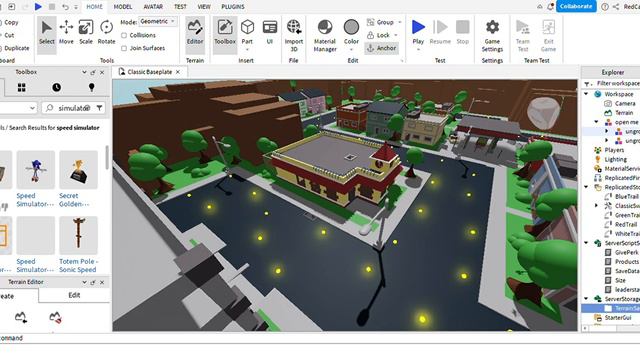Collapse the ServerStorage node
640x360 pixels.
586,299
